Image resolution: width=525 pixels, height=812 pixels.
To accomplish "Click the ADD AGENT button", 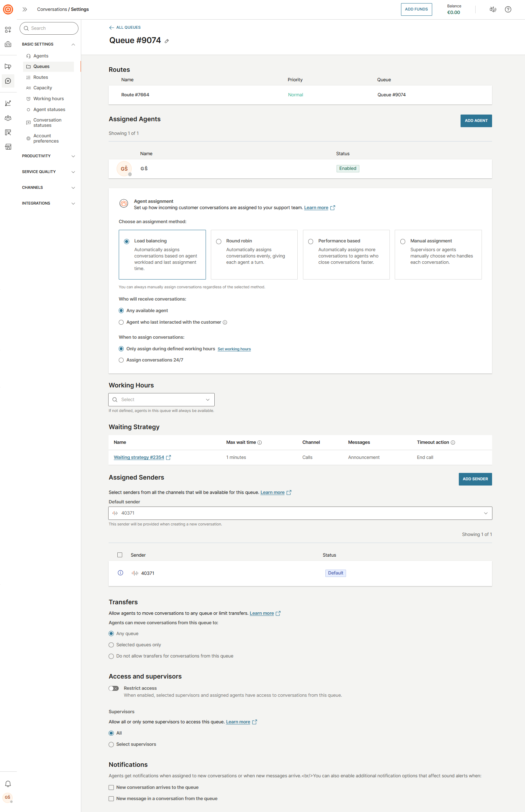I will (476, 121).
